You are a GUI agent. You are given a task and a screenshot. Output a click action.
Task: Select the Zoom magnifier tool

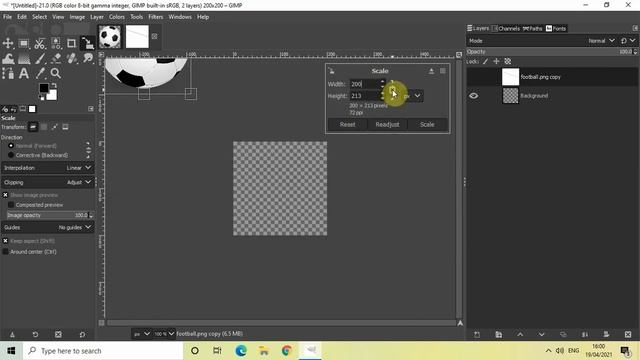point(56,73)
